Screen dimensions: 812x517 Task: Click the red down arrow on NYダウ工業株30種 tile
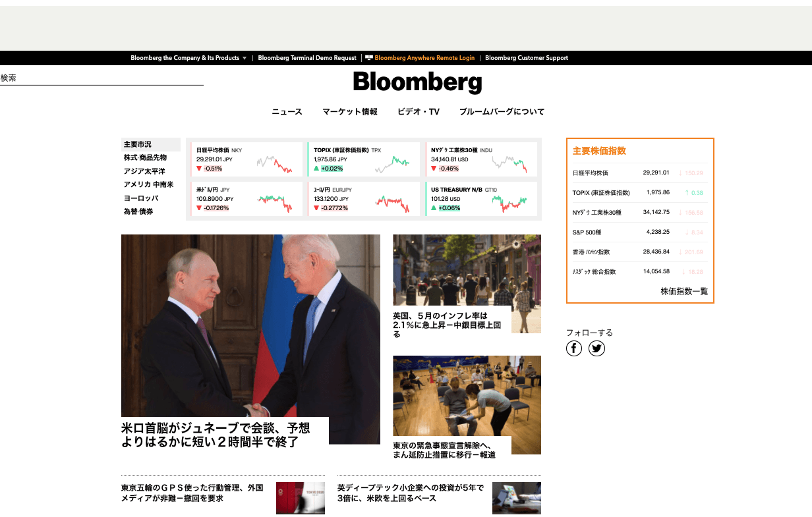point(434,168)
